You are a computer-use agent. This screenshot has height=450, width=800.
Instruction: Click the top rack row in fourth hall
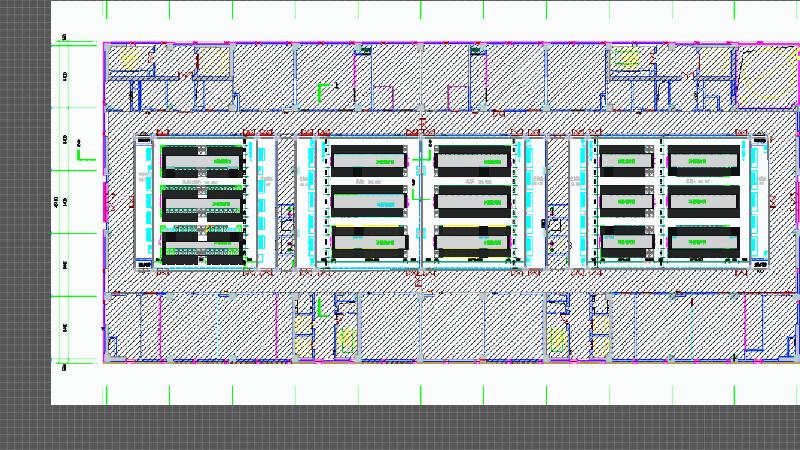(x=628, y=160)
